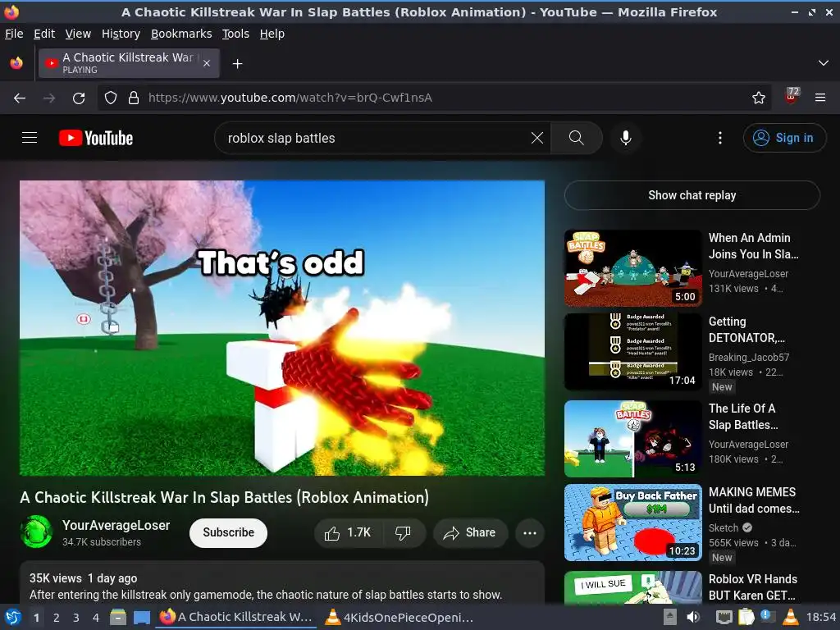Open volume speaker tray icon
This screenshot has width=840, height=630.
coord(693,617)
